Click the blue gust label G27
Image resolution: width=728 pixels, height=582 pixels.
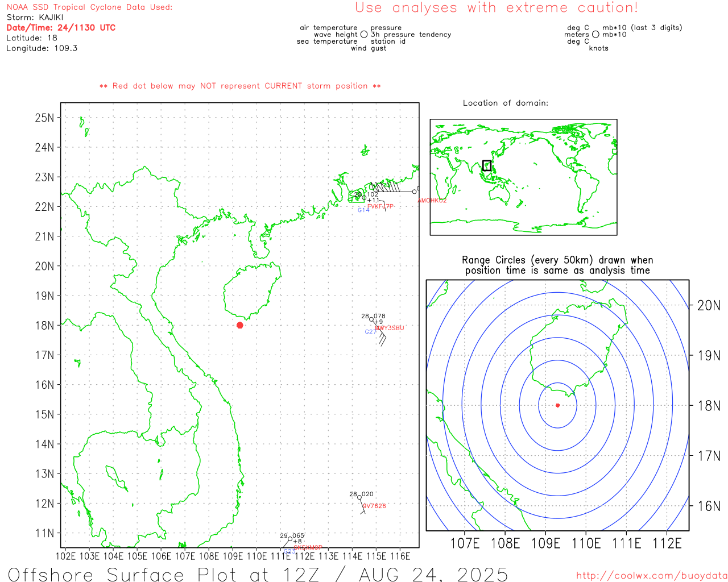click(370, 332)
